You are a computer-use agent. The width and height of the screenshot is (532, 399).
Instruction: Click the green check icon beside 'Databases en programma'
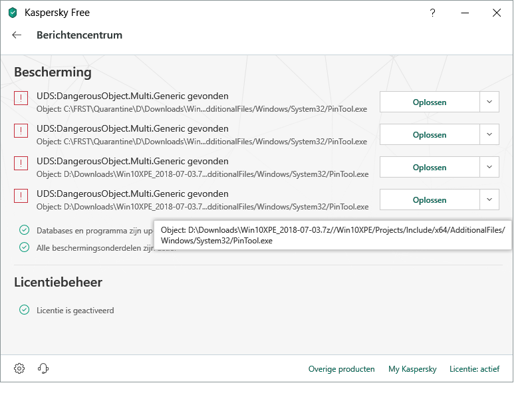(x=24, y=230)
